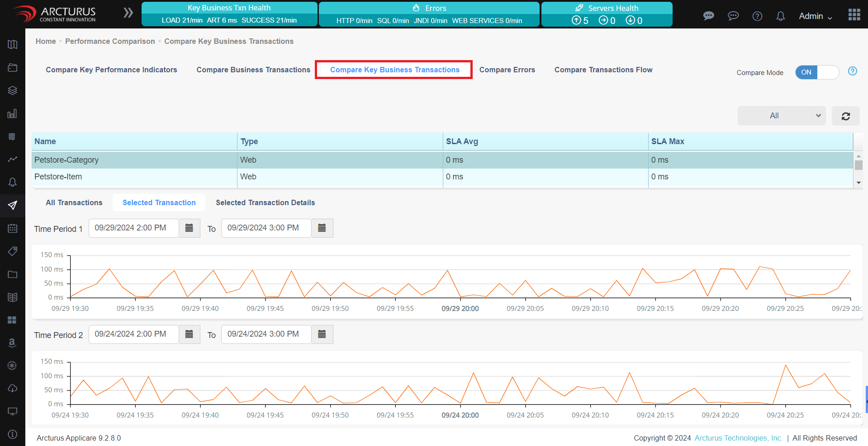The height and width of the screenshot is (446, 868).
Task: Select the All Transactions tab
Action: tap(74, 202)
